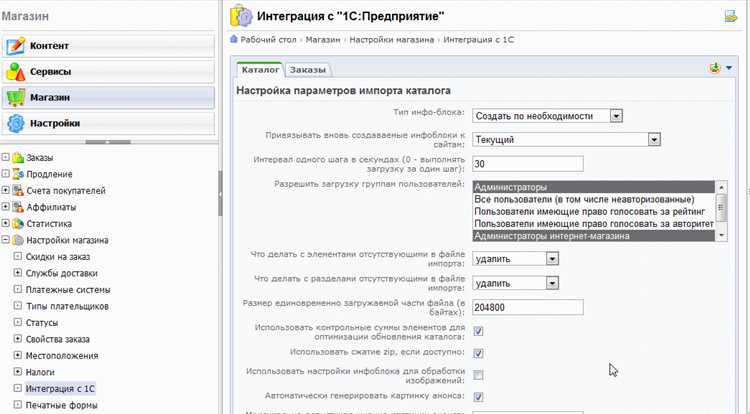750x414 pixels.
Task: Open Печатные формы in tree
Action: (x=62, y=405)
